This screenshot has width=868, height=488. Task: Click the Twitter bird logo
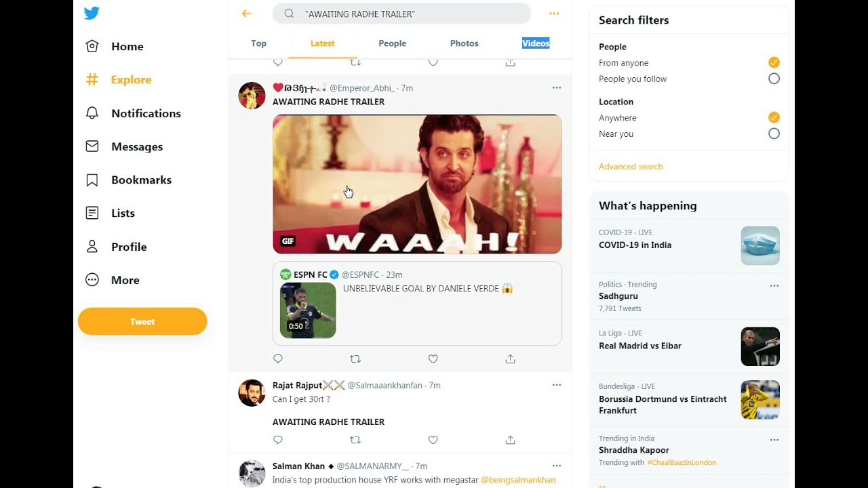tap(92, 13)
